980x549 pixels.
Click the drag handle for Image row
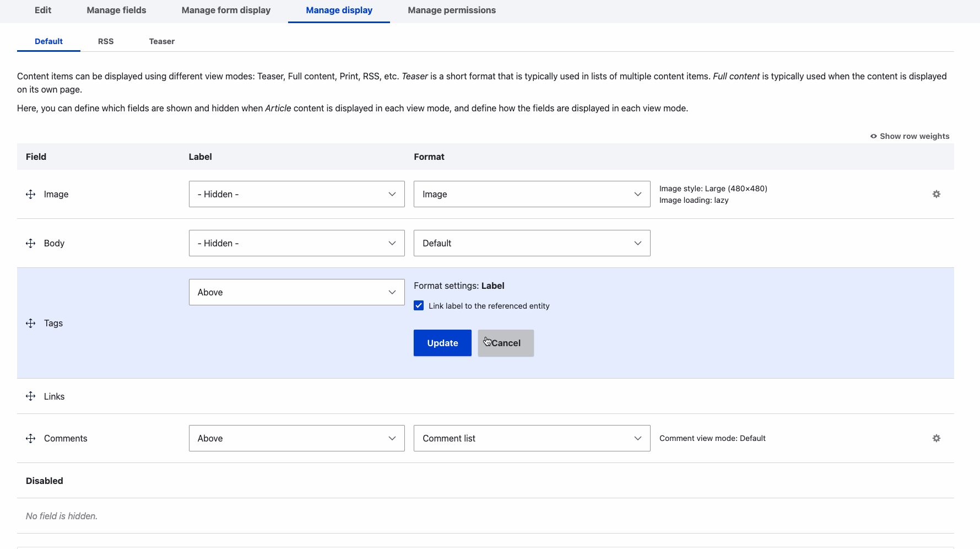31,194
